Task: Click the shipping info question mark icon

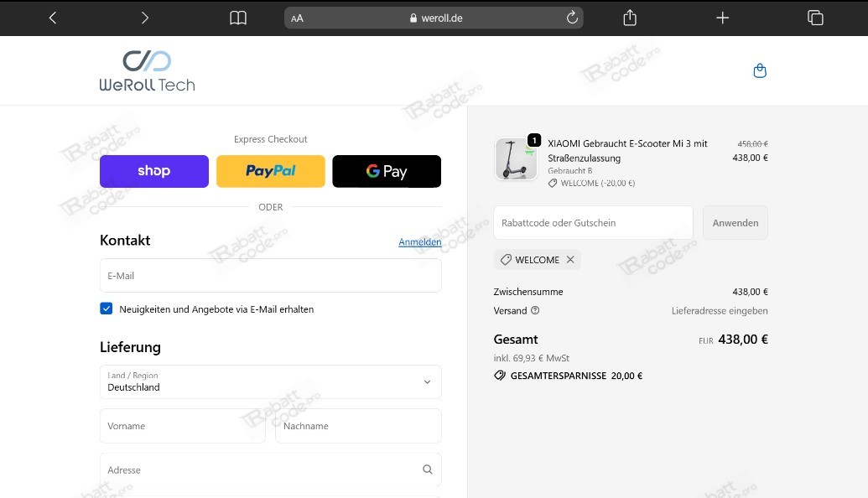Action: (535, 310)
